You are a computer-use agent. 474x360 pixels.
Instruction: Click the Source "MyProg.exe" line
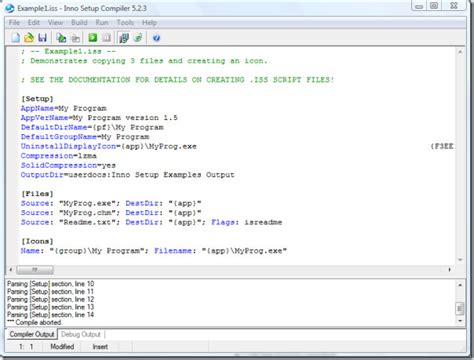click(x=111, y=203)
